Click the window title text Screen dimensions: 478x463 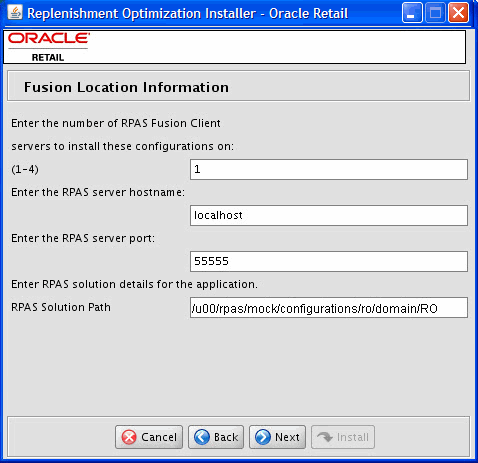tap(188, 14)
